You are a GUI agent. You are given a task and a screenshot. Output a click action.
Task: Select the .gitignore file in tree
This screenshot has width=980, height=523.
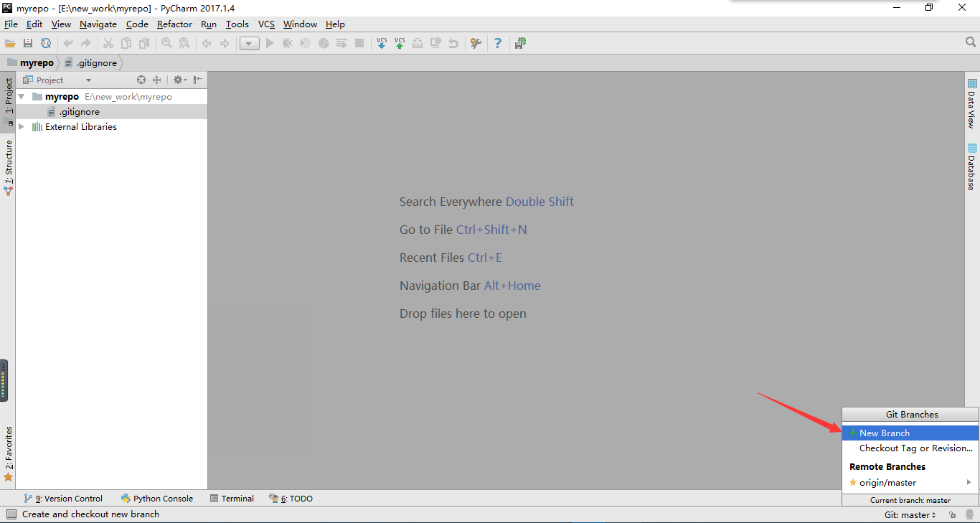[112, 112]
